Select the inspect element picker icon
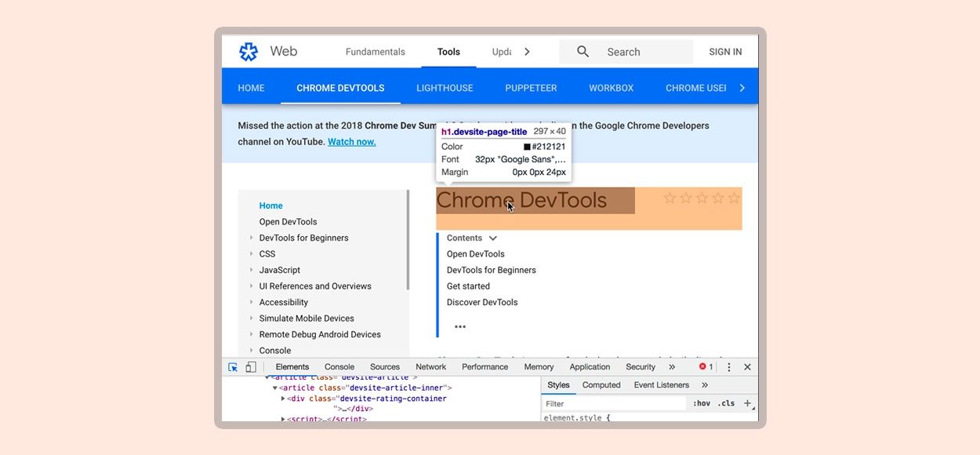Viewport: 980px width, 455px height. pyautogui.click(x=233, y=367)
